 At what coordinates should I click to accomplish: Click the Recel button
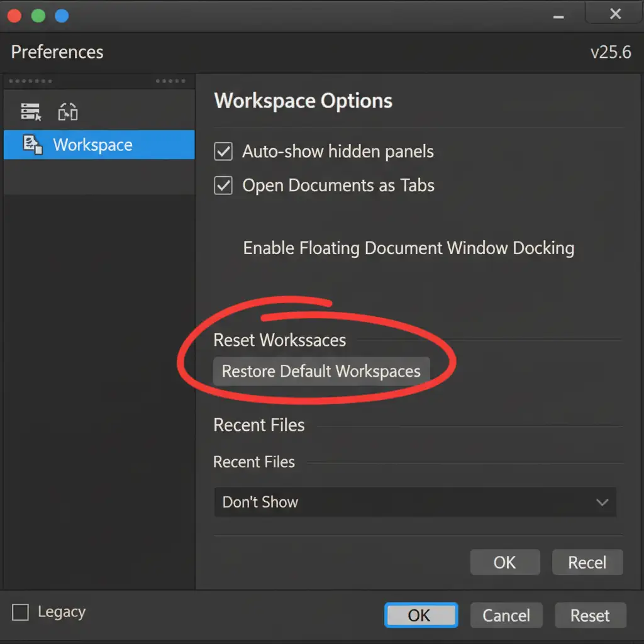[587, 562]
